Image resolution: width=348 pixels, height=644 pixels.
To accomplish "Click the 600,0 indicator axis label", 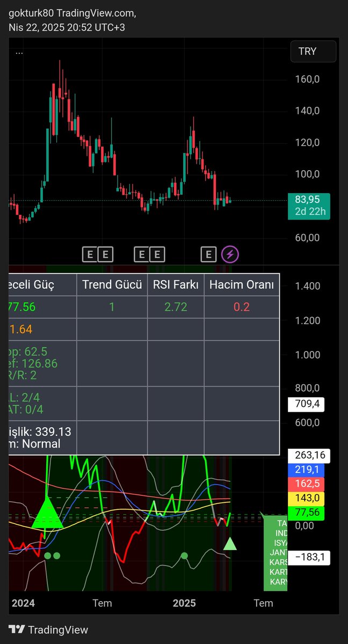I will tap(307, 422).
